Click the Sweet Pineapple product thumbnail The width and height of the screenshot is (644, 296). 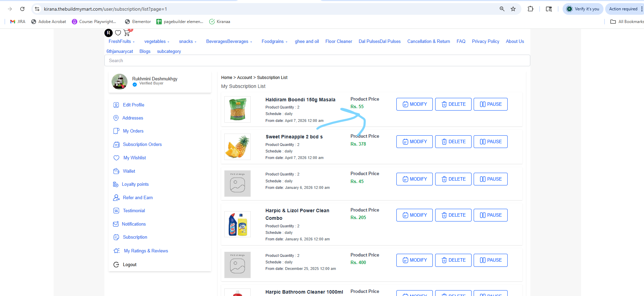[x=237, y=147]
